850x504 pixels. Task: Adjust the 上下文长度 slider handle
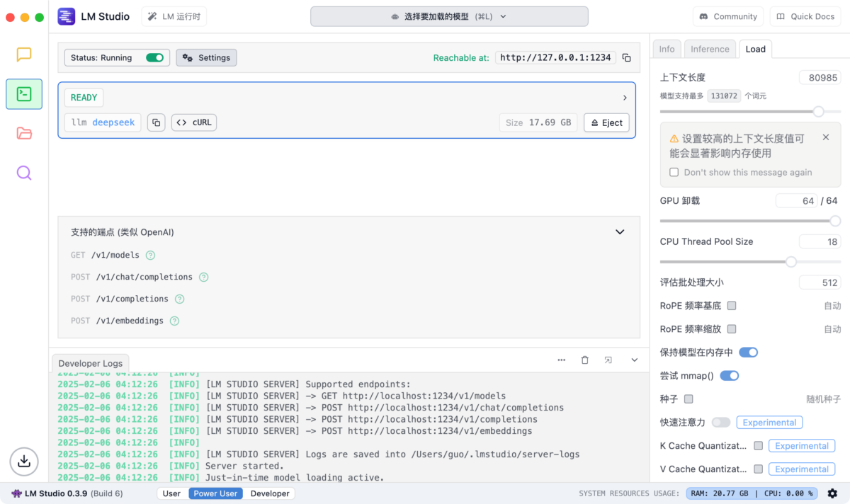pos(818,111)
